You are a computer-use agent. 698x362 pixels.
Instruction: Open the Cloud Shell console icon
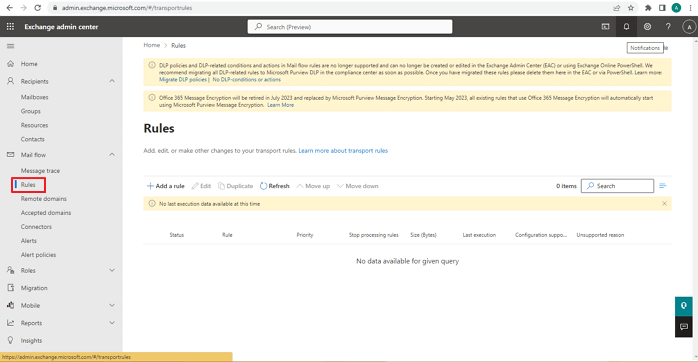coord(605,27)
